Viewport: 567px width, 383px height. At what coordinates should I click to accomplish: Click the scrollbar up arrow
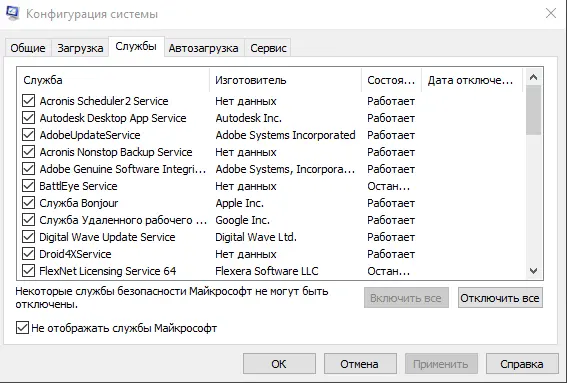[533, 77]
